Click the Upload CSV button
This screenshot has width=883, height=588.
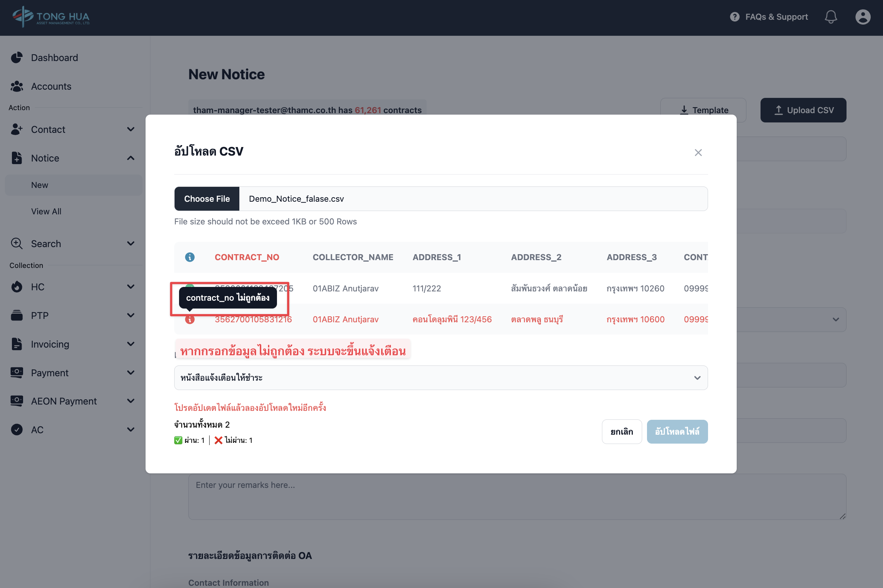pyautogui.click(x=803, y=110)
